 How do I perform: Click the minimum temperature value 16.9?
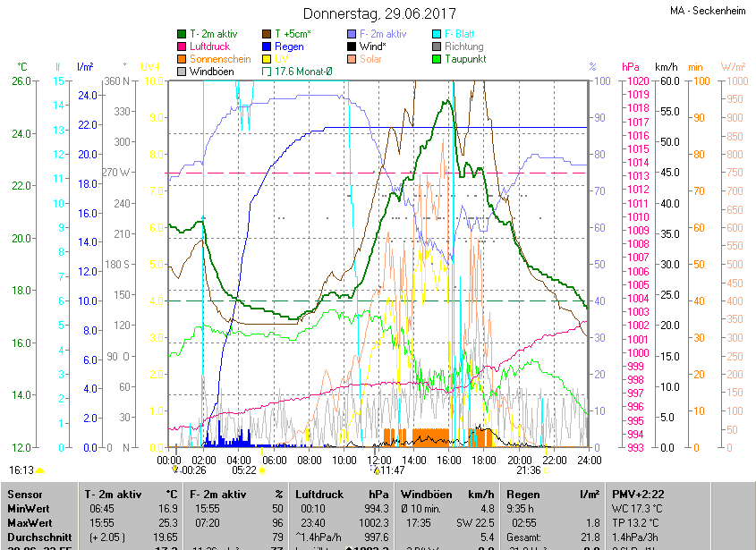coord(168,509)
